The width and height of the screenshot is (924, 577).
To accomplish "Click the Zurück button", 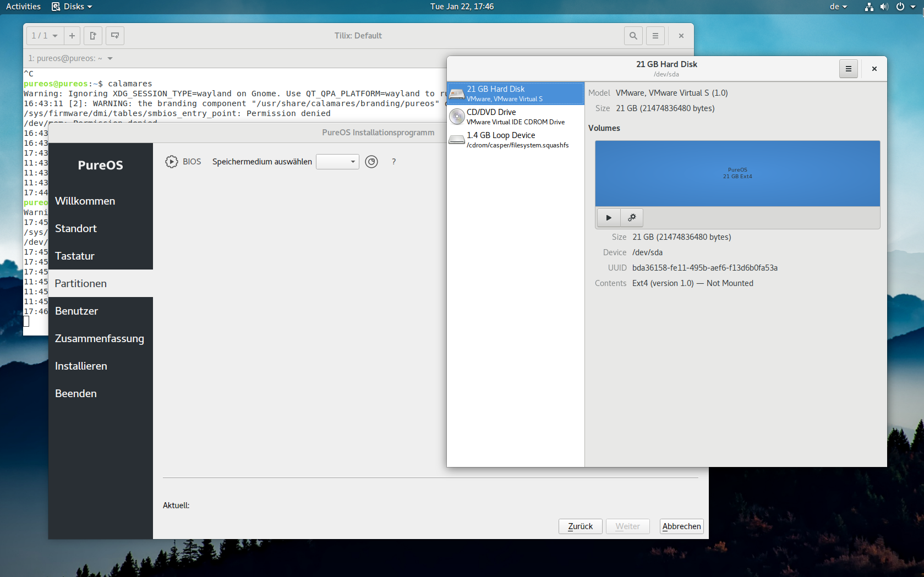I will [x=580, y=526].
